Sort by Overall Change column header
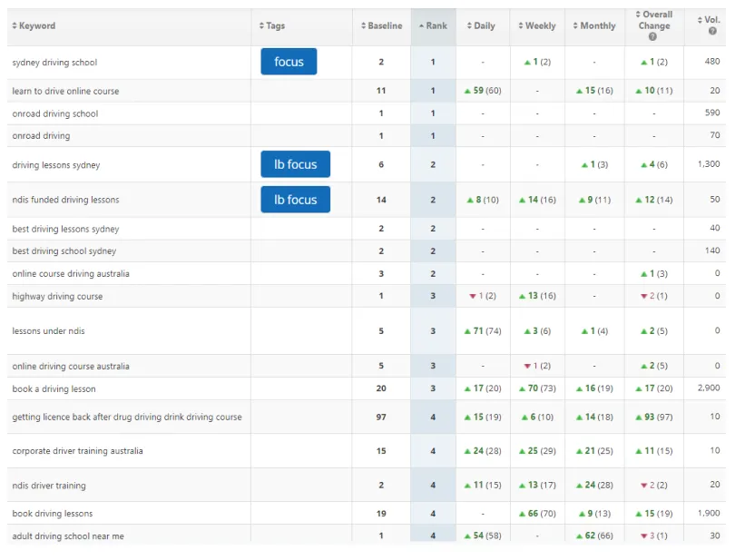 654,20
